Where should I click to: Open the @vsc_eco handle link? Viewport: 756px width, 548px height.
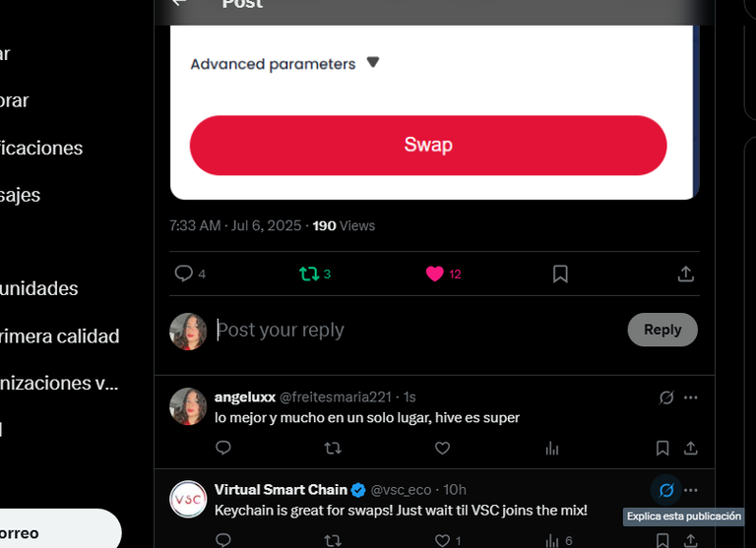(401, 490)
